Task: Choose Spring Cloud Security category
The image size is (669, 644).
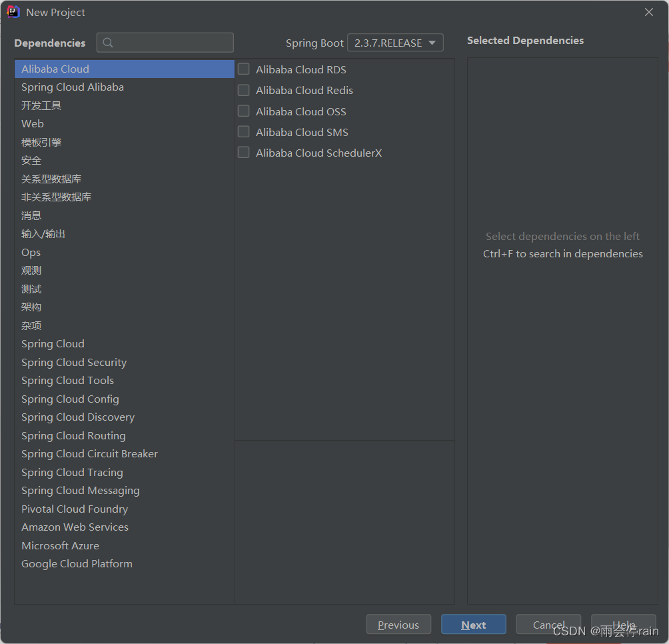Action: tap(124, 362)
